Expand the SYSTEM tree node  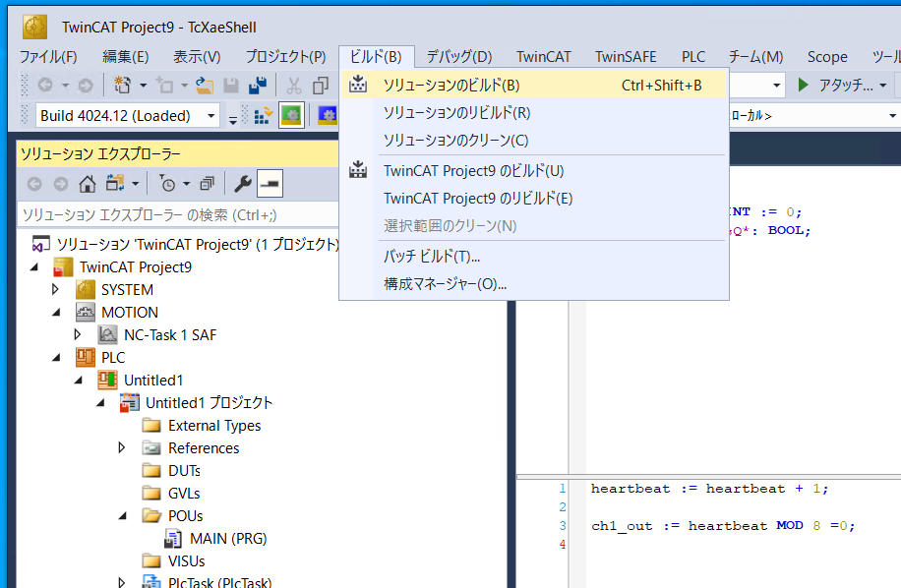click(56, 289)
